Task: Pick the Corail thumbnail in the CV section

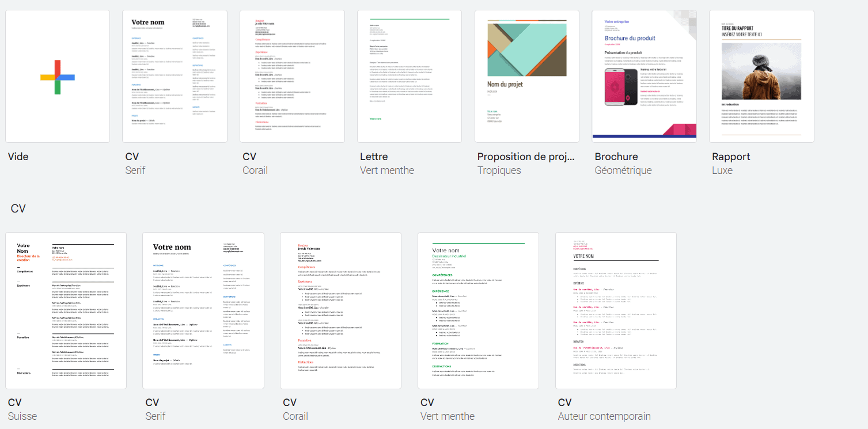Action: 340,310
